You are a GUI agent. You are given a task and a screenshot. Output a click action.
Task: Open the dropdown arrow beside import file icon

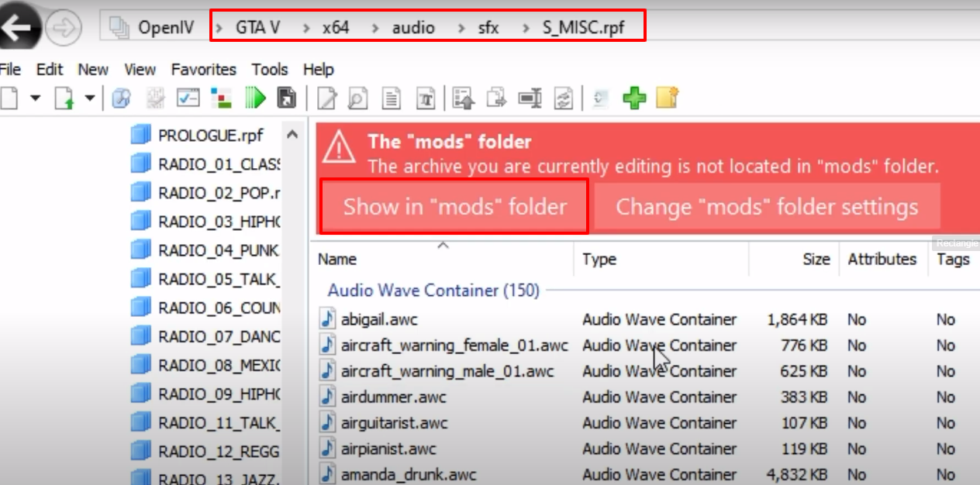tap(89, 98)
